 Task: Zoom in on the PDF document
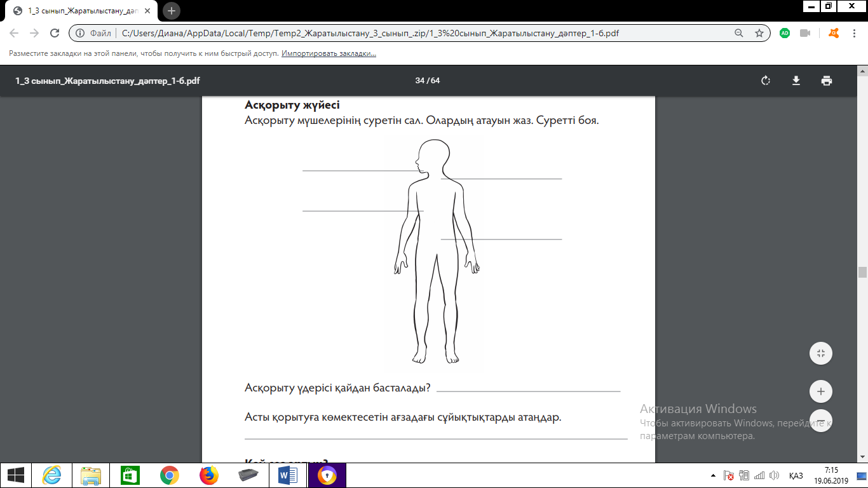point(821,391)
